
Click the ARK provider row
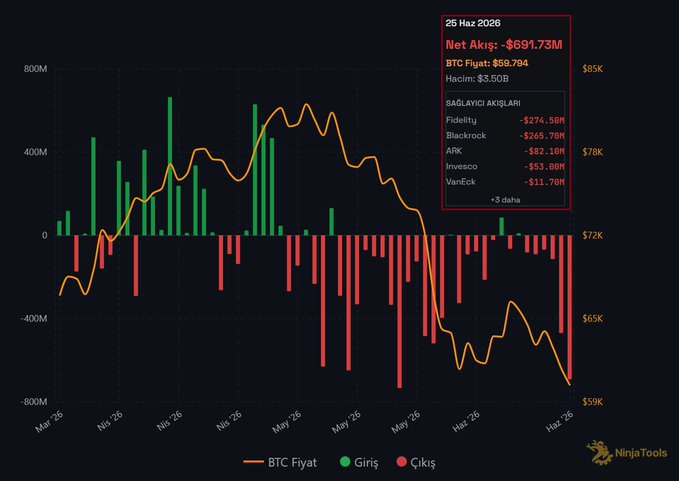pos(505,151)
